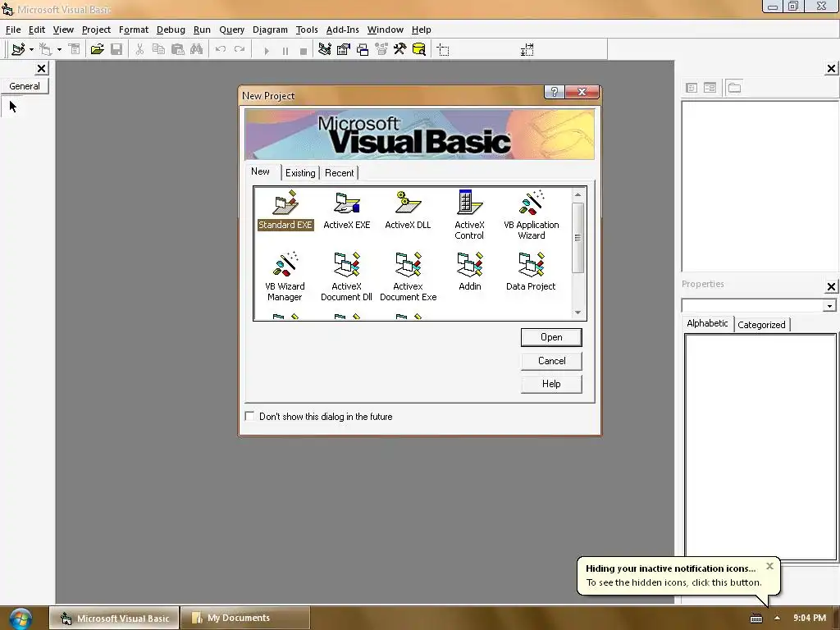Image resolution: width=840 pixels, height=630 pixels.
Task: Select the Pointer tool in the toolbox
Action: [x=13, y=107]
